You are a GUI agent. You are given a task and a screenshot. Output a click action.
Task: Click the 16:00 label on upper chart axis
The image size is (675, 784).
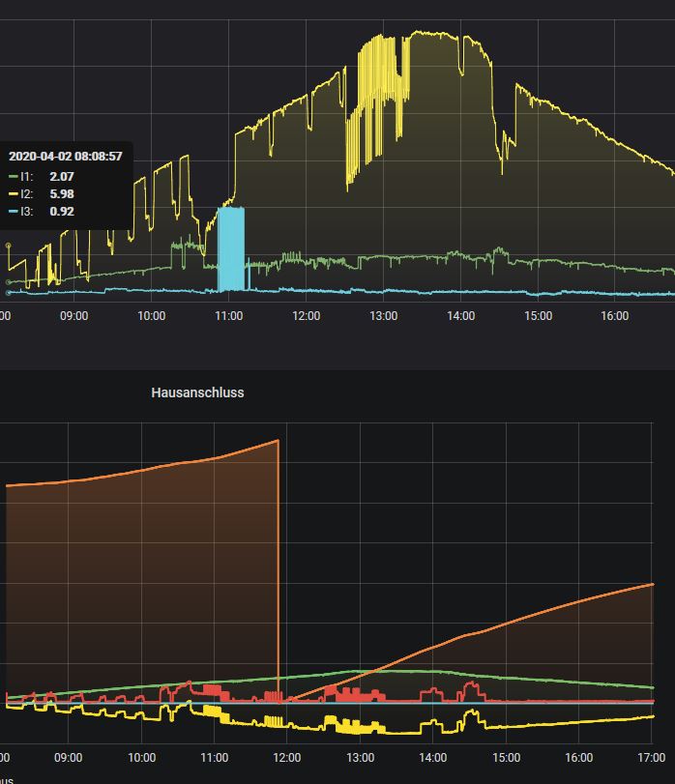click(615, 316)
